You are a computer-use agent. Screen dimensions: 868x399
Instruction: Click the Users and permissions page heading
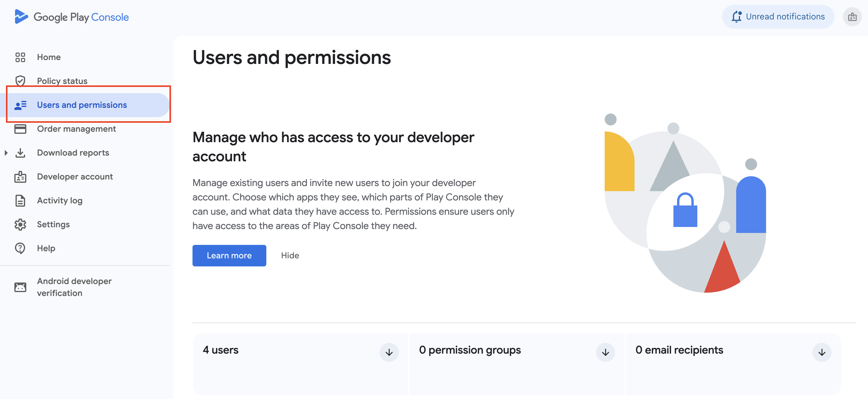click(x=291, y=58)
